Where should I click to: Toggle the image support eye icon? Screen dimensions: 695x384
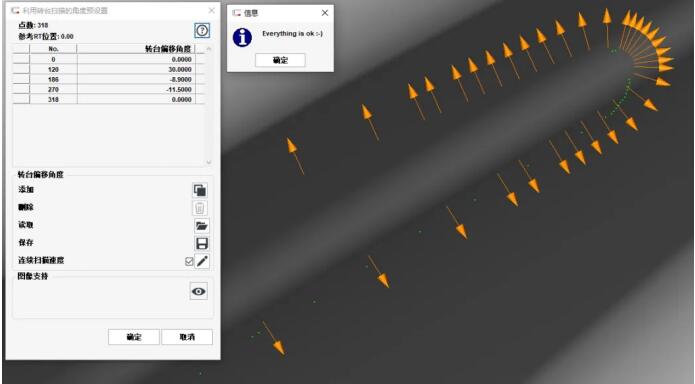[199, 291]
